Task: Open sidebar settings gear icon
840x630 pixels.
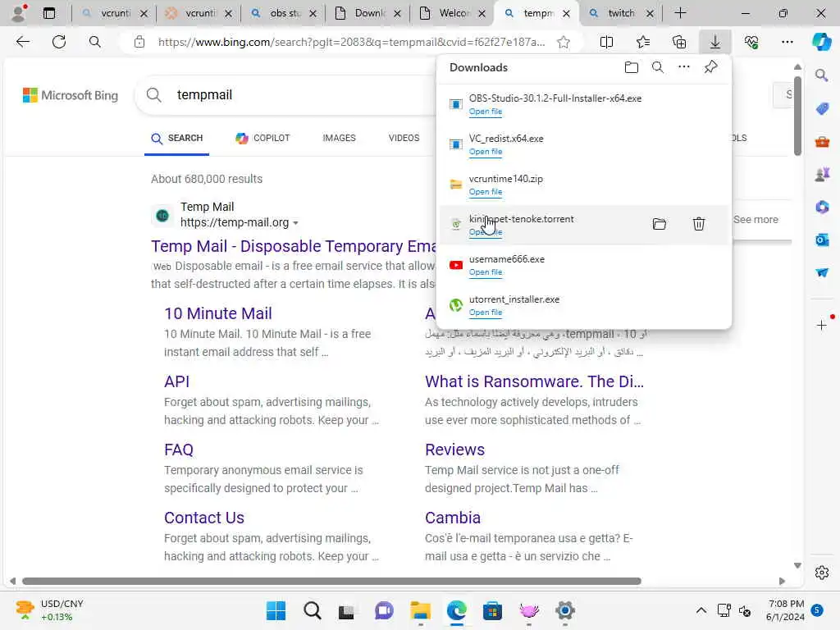Action: [x=822, y=573]
